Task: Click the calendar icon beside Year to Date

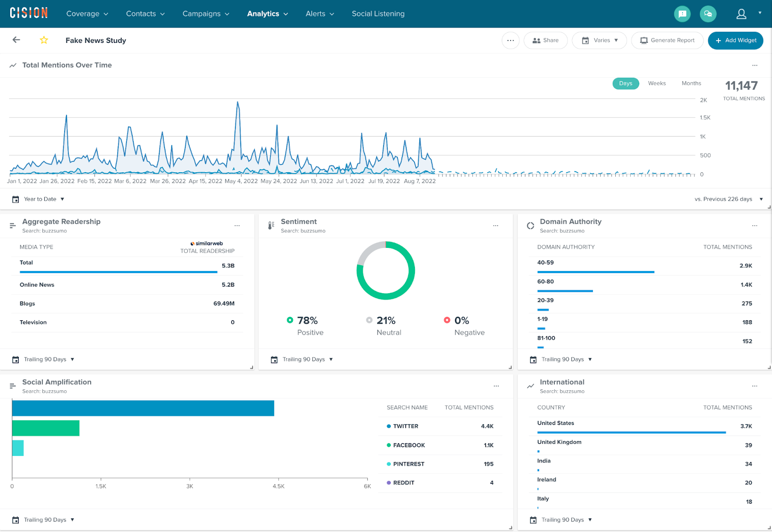Action: point(15,199)
